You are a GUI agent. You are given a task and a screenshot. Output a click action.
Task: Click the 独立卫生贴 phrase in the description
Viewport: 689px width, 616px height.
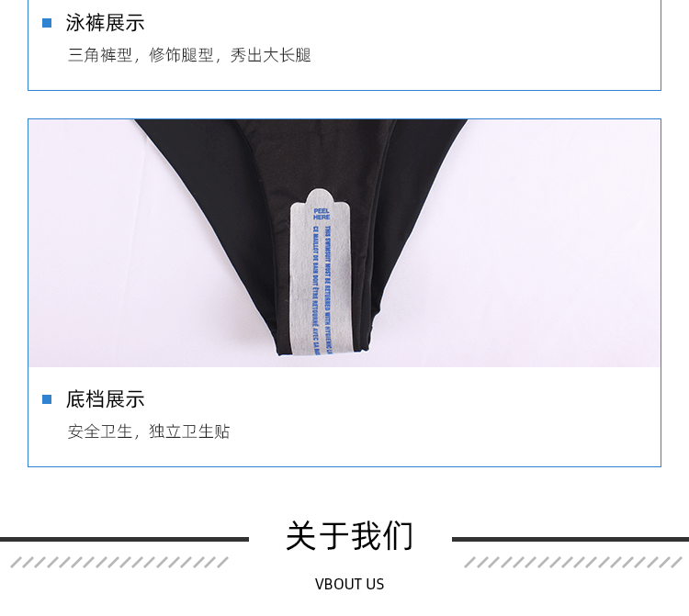(x=189, y=431)
